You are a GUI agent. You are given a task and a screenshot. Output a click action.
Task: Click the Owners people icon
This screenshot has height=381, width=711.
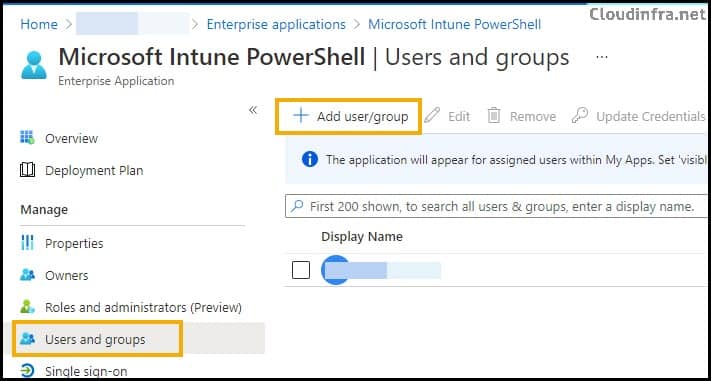28,275
